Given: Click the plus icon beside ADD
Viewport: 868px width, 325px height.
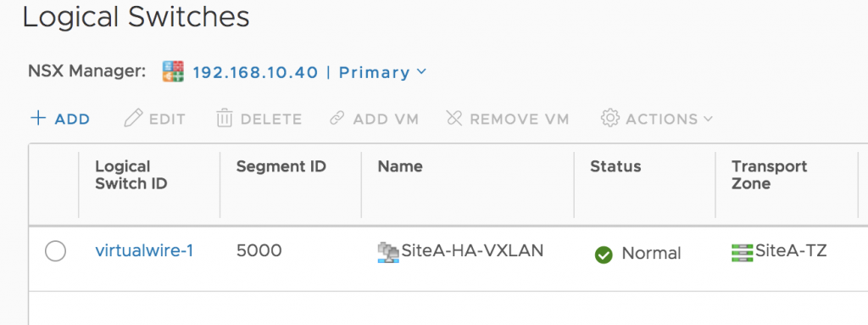Looking at the screenshot, I should point(37,118).
